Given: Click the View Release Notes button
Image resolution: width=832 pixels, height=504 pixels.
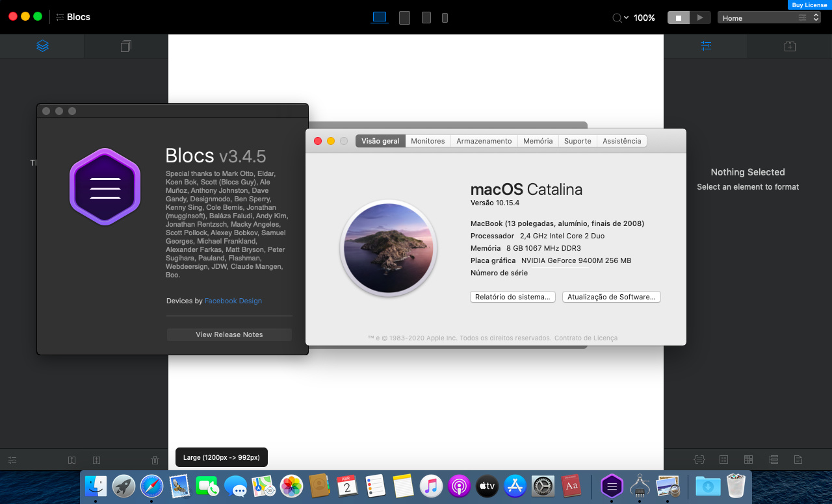Looking at the screenshot, I should click(229, 334).
